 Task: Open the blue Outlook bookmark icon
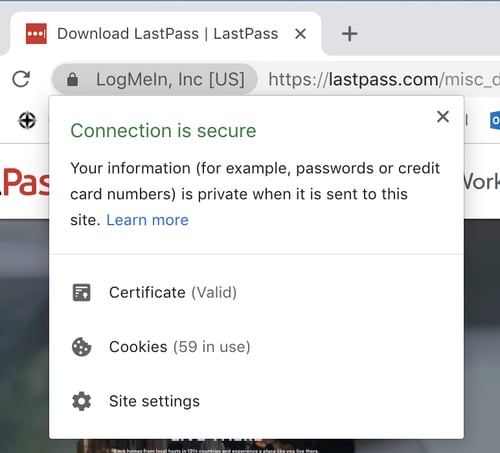pyautogui.click(x=495, y=120)
